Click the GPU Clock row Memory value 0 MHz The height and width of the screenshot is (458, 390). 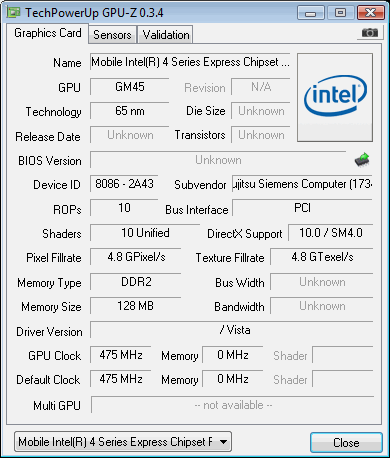coord(233,355)
